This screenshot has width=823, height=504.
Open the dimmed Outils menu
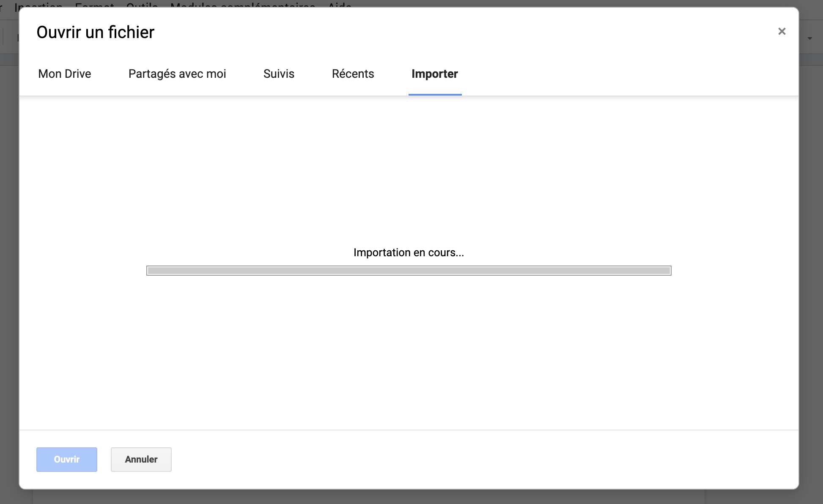click(142, 4)
